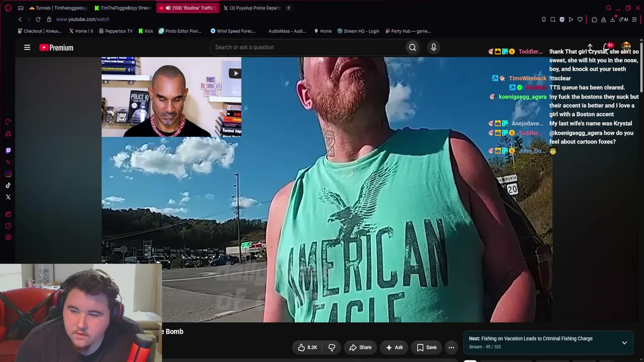The image size is (644, 362).
Task: Open Twitch in Opera sidebar
Action: point(8,150)
